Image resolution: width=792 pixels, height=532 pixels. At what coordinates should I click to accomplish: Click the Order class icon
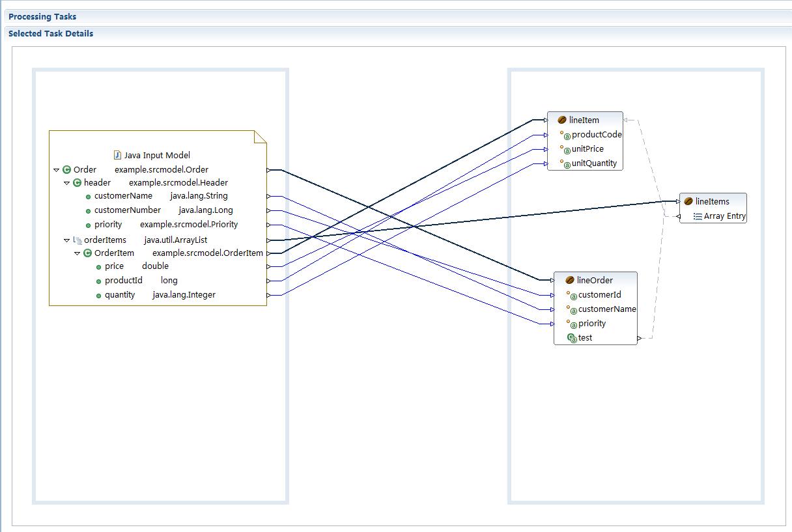pyautogui.click(x=66, y=170)
